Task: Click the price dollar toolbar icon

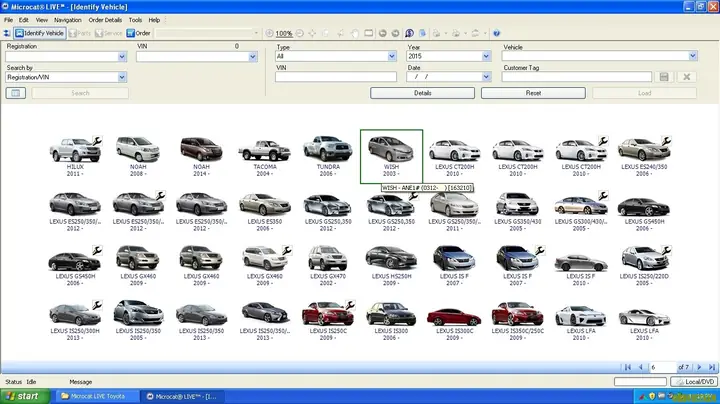Action: coord(409,33)
